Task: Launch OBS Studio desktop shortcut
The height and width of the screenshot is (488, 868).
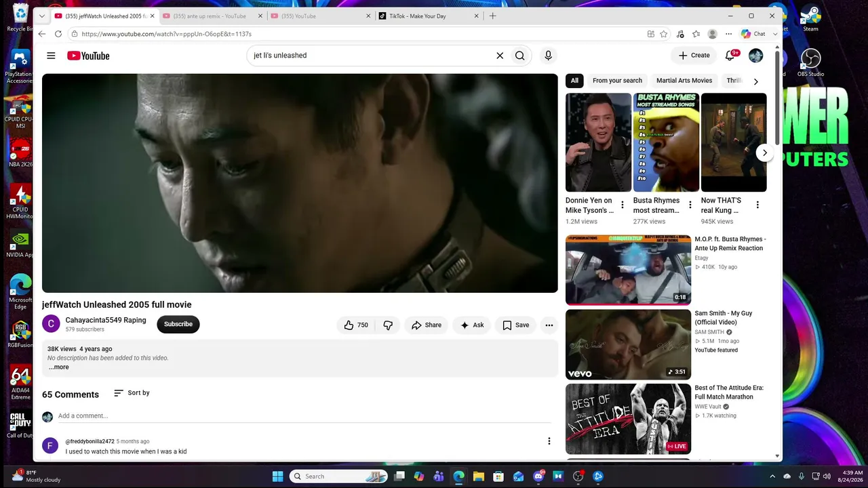Action: 810,63
